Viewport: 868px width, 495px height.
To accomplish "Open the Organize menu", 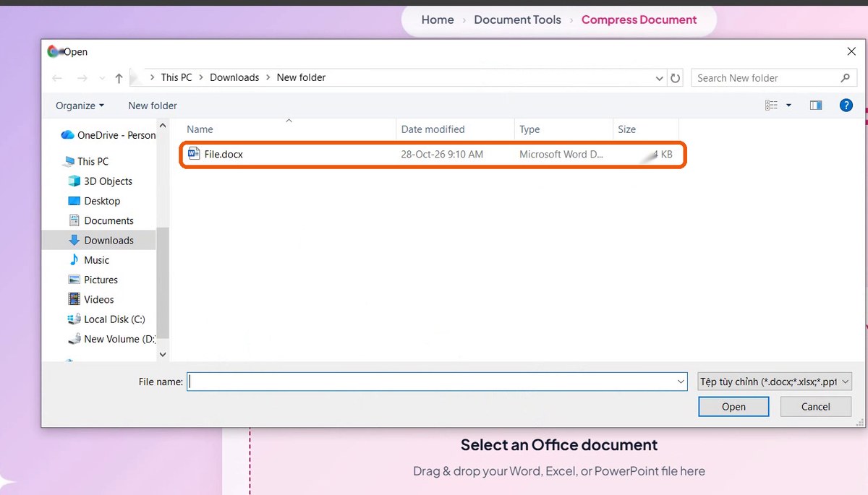I will (80, 106).
